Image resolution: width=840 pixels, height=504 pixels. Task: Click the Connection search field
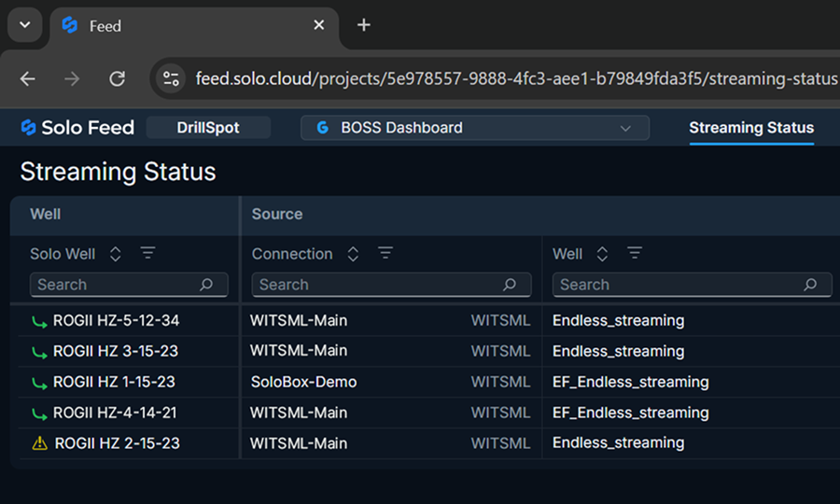392,285
